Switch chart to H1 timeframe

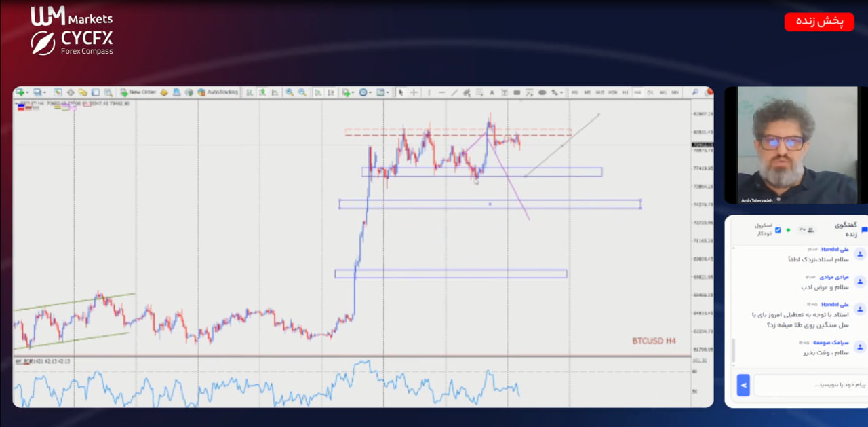click(x=625, y=92)
